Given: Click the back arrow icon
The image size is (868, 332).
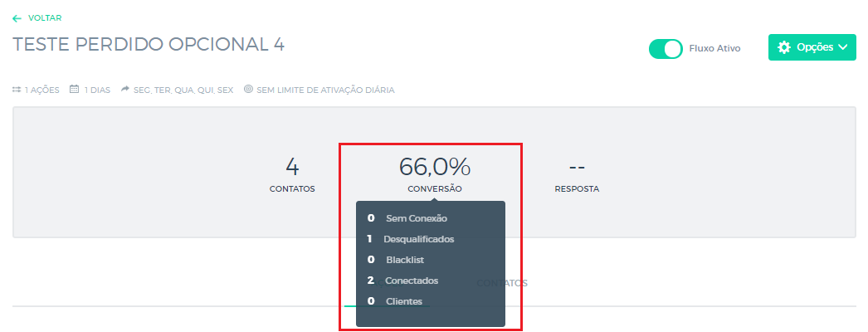Looking at the screenshot, I should (x=17, y=18).
